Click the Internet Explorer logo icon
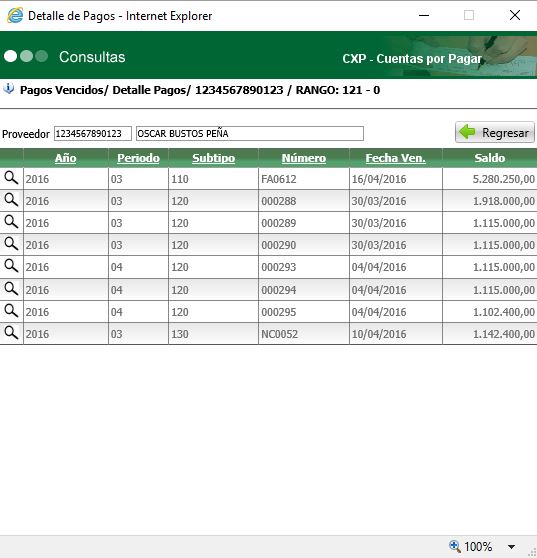This screenshot has width=537, height=558. pos(15,15)
